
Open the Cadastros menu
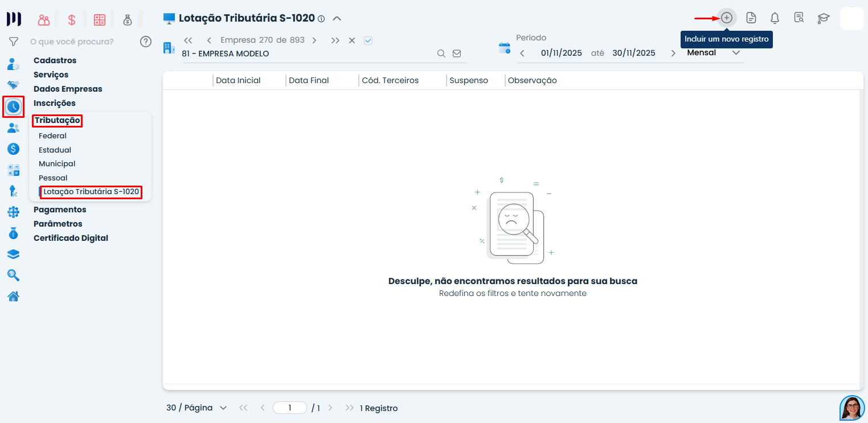(55, 60)
